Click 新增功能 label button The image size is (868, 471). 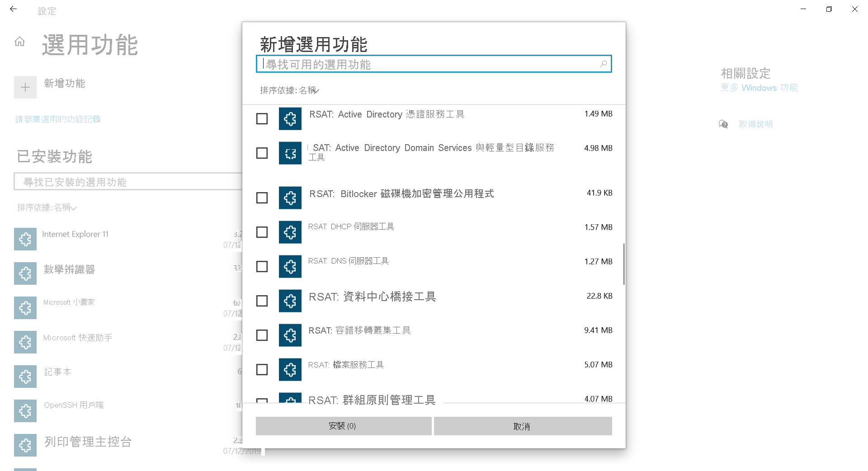pyautogui.click(x=65, y=83)
